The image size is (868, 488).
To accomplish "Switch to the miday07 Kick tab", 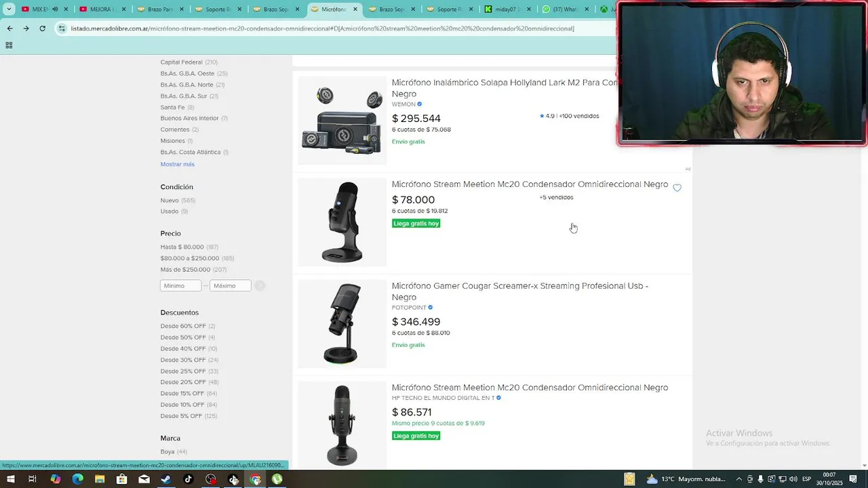I will point(507,9).
